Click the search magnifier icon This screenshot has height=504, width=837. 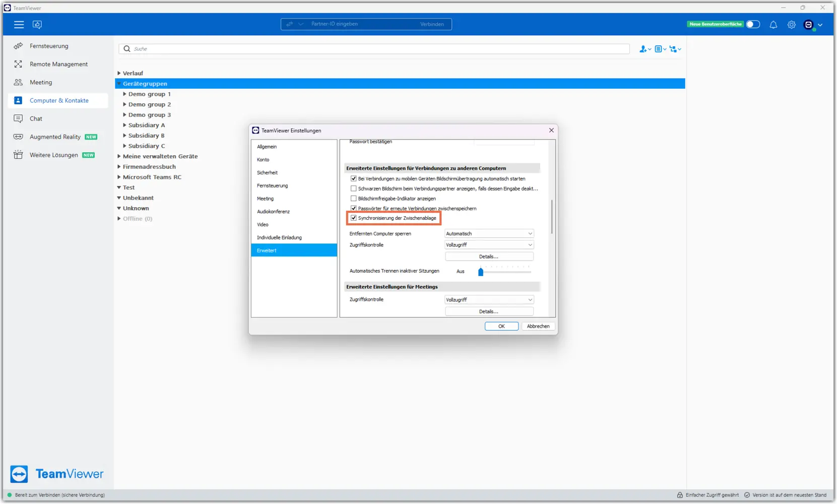click(127, 49)
